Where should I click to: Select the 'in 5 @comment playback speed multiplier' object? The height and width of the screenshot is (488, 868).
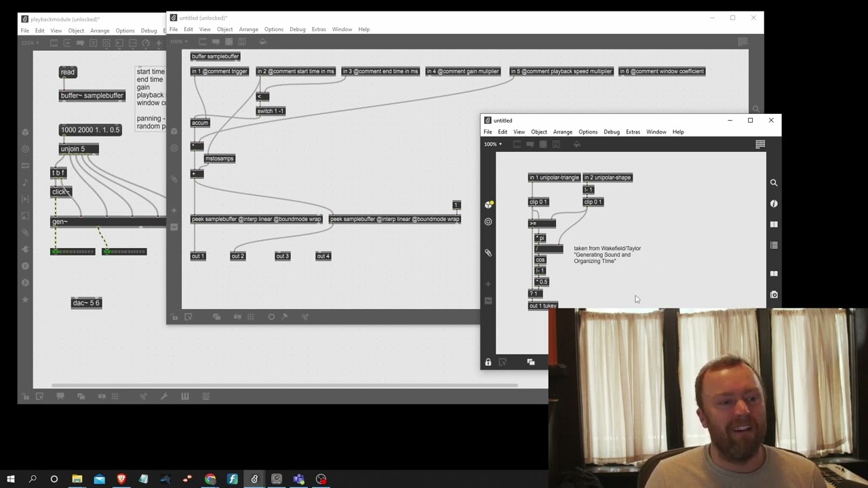tap(561, 71)
